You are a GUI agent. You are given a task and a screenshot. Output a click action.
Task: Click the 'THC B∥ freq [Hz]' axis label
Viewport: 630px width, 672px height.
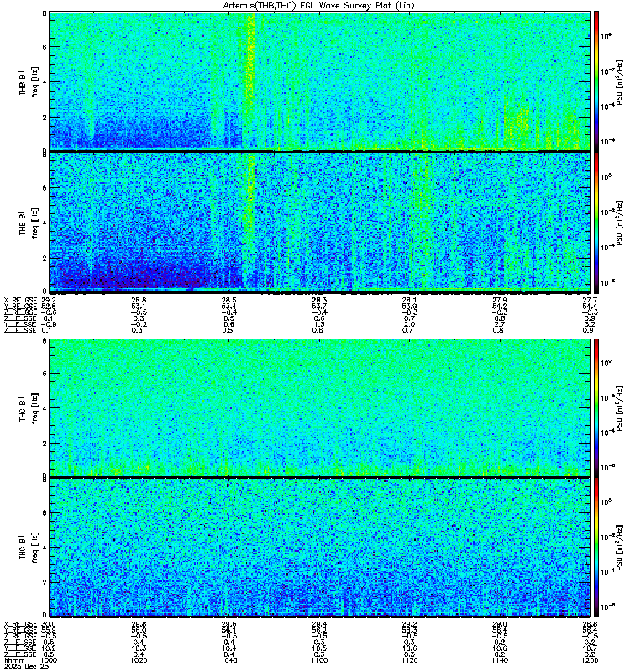(x=29, y=547)
